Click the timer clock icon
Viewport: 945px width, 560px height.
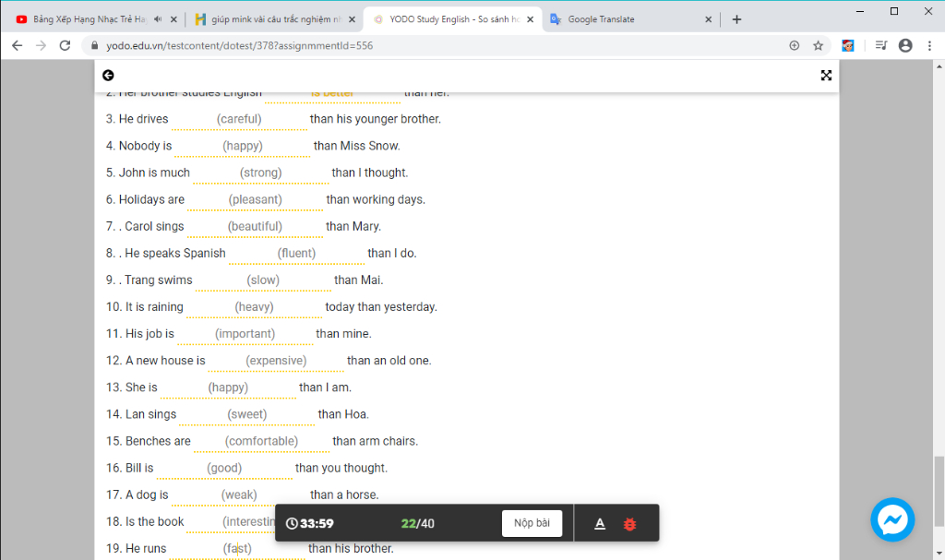[x=292, y=524]
